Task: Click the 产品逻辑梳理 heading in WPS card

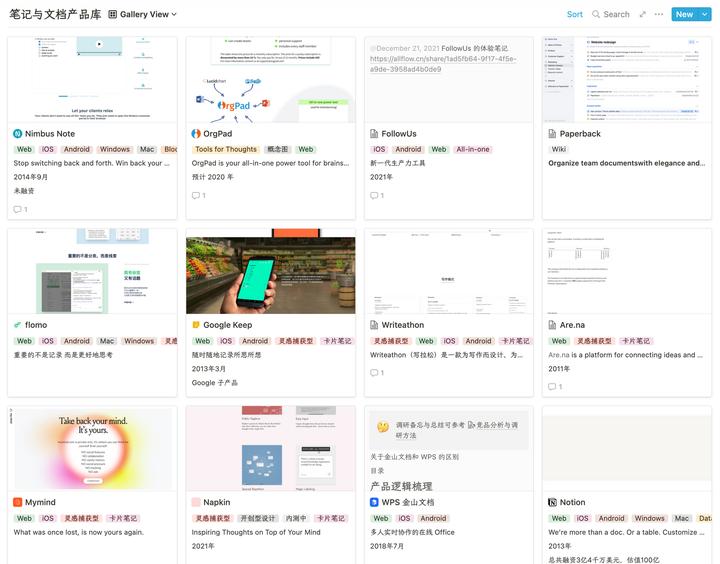Action: point(401,486)
